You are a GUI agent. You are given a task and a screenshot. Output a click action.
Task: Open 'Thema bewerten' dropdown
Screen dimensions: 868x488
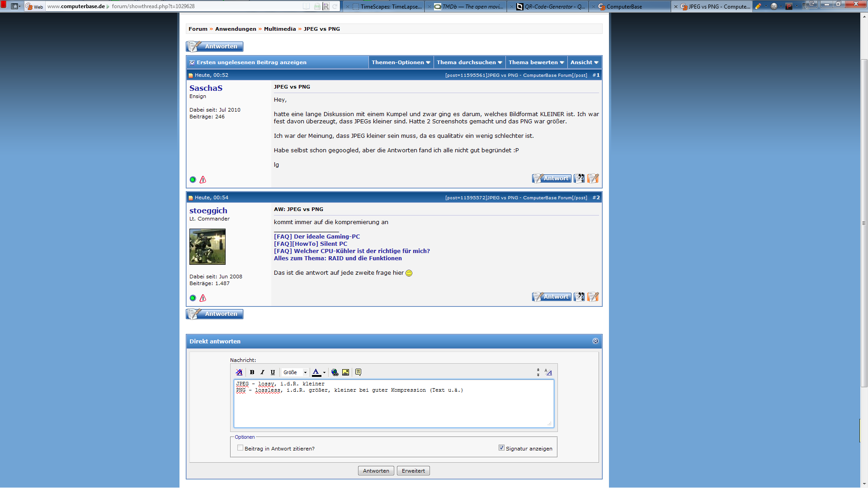(536, 62)
